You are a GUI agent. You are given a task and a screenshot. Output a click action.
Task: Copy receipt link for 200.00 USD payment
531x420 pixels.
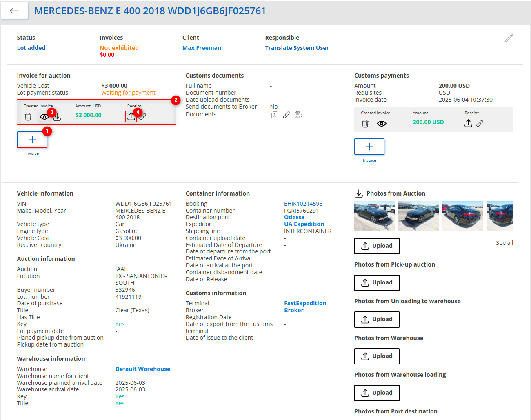pos(480,123)
